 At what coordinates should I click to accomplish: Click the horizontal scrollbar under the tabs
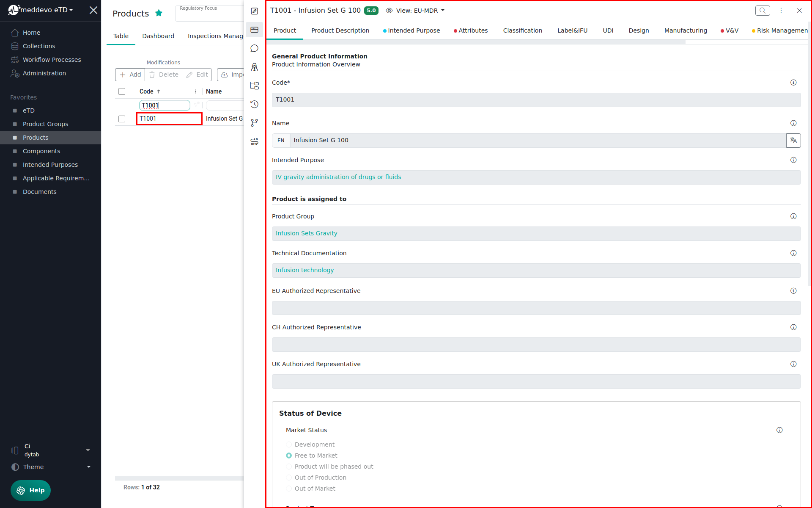476,42
